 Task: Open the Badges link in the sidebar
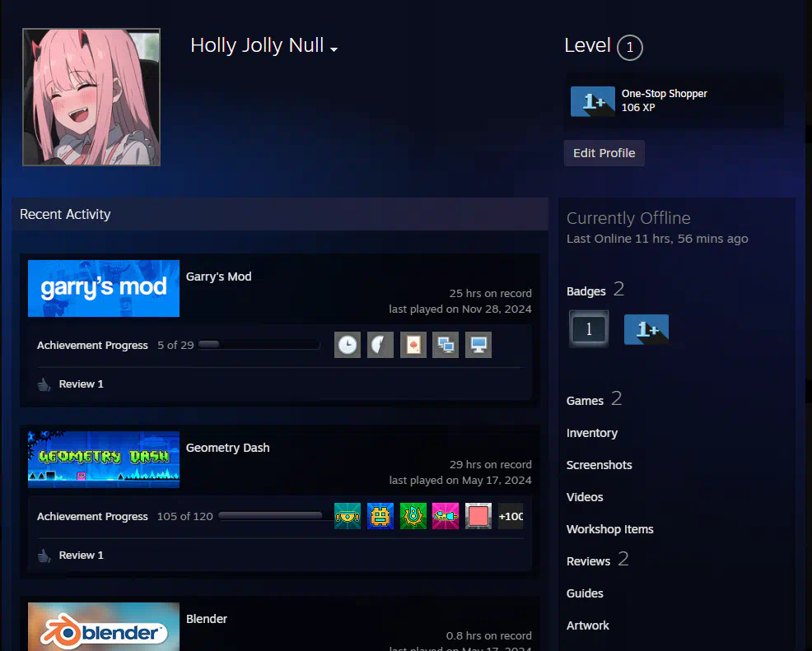coord(586,291)
